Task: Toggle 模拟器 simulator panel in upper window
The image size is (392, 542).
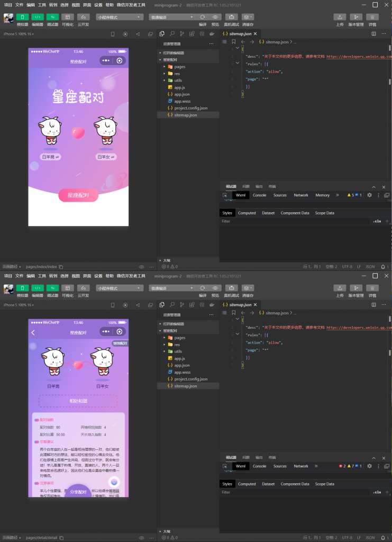Action: click(23, 17)
